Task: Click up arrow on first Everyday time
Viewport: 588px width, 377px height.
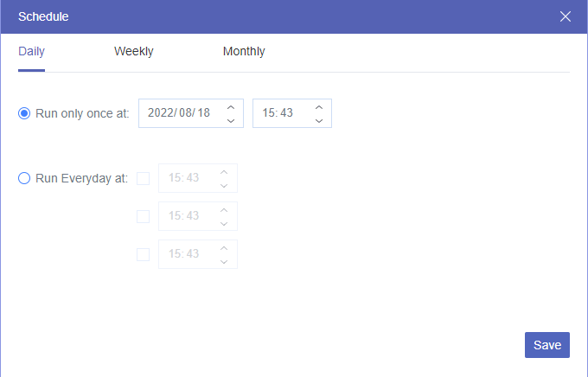Action: tap(224, 172)
